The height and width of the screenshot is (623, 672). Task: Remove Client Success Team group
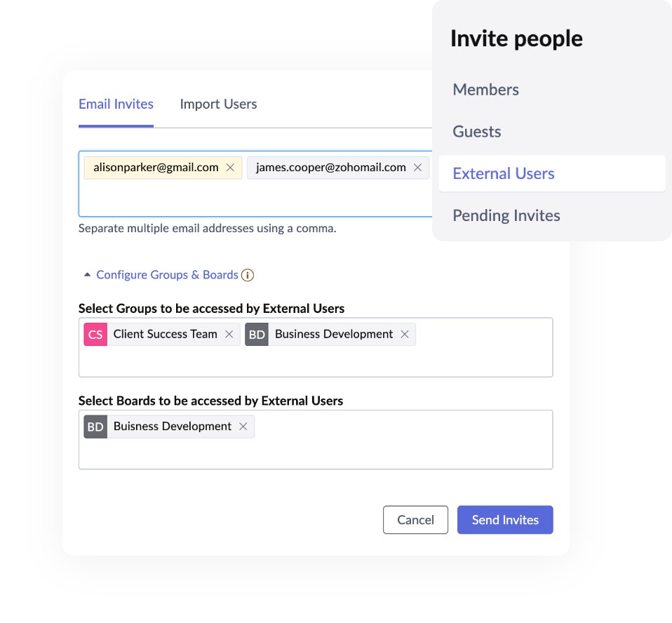[x=229, y=335]
